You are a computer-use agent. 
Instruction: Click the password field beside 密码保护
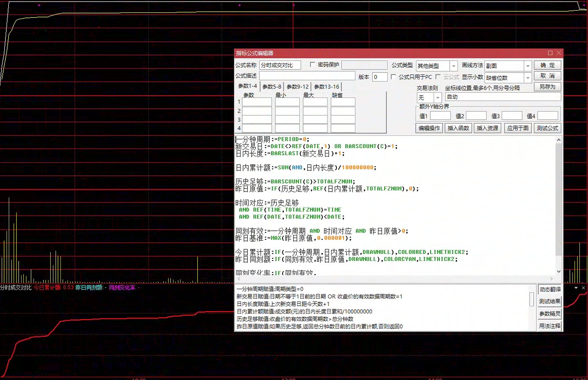click(x=364, y=65)
